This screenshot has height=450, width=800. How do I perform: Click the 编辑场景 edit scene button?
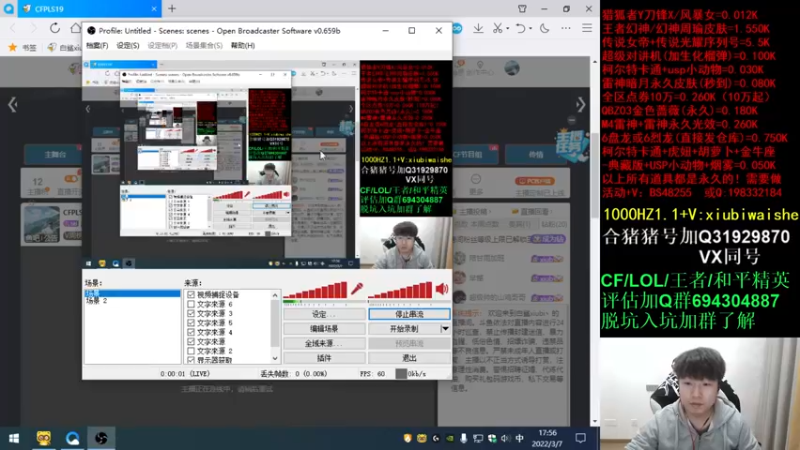[x=324, y=329]
